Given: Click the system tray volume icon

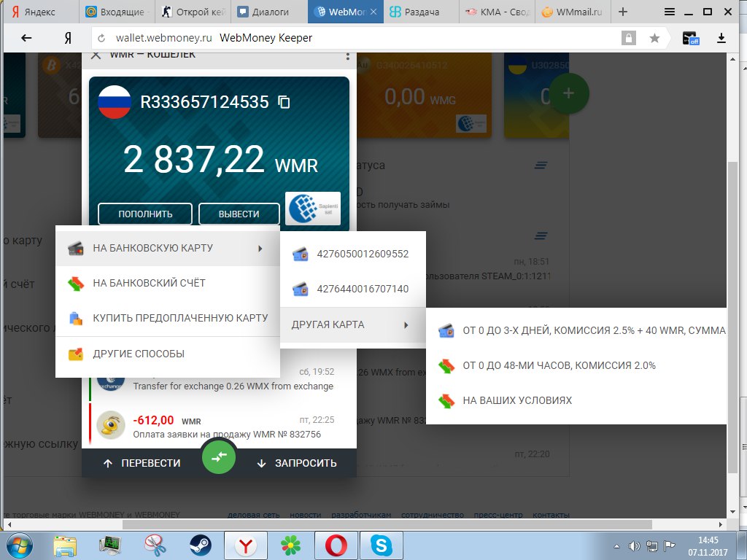Looking at the screenshot, I should tap(634, 546).
